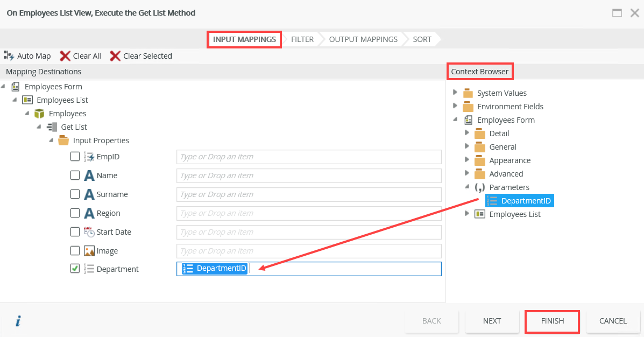Select the Employees smart object cube icon
Screen dimensions: 644x337
click(39, 114)
